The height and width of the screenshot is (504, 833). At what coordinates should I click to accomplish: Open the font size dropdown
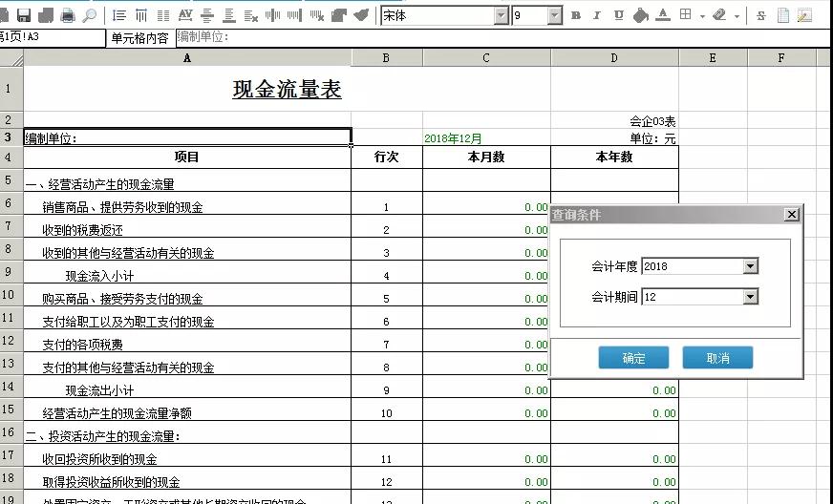pyautogui.click(x=555, y=15)
